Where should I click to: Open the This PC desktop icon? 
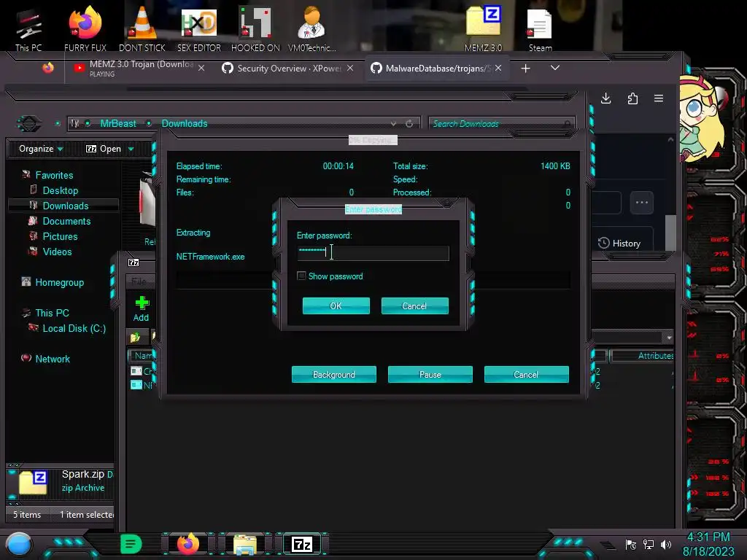tap(28, 29)
